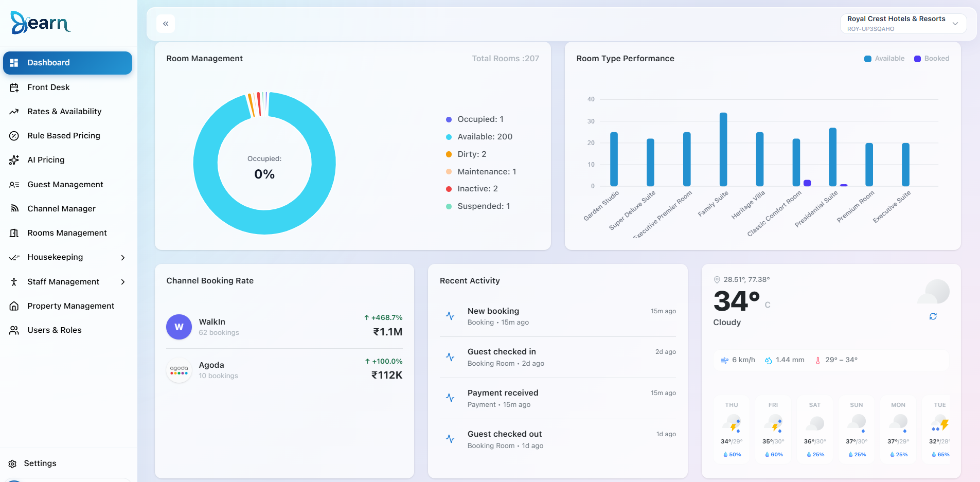Click the AI Pricing sparkle icon
980x482 pixels.
pos(14,160)
